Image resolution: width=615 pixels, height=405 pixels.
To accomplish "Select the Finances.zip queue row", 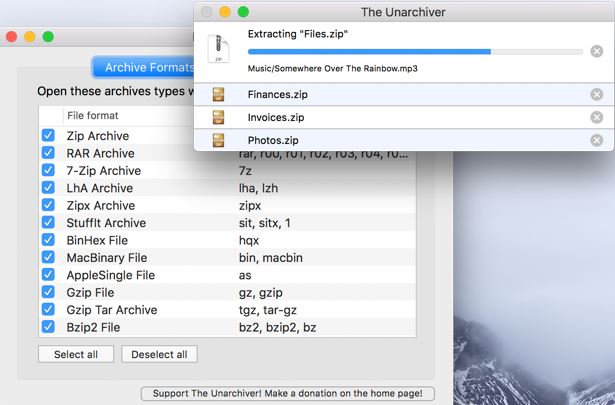I will click(x=404, y=94).
